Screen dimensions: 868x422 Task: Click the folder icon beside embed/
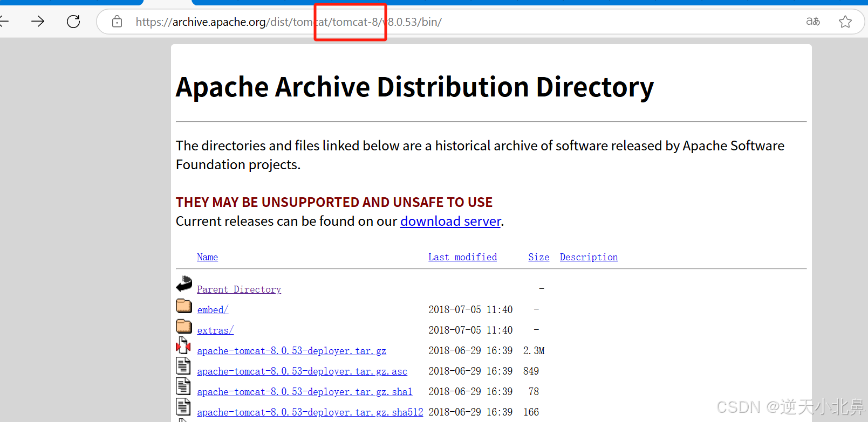[x=184, y=306]
